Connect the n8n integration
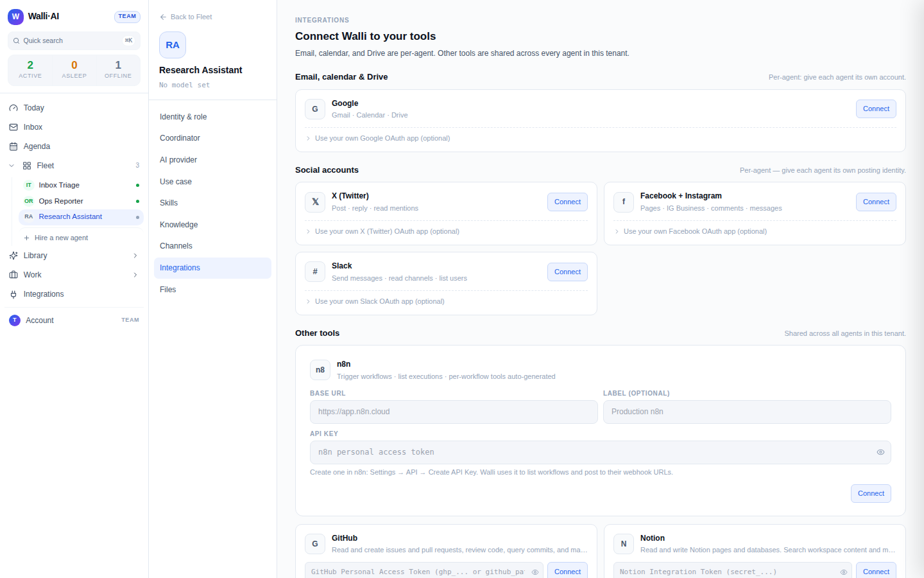This screenshot has width=924, height=578. [x=871, y=493]
